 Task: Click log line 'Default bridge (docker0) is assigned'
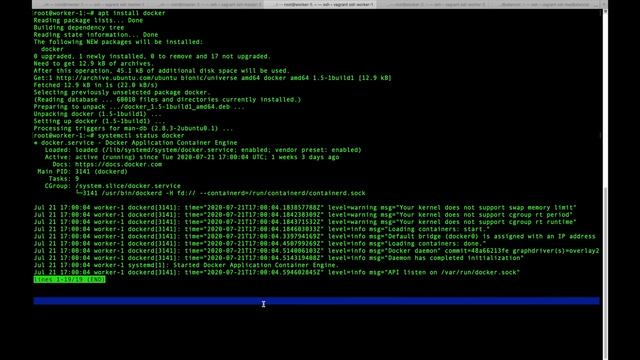tap(314, 237)
